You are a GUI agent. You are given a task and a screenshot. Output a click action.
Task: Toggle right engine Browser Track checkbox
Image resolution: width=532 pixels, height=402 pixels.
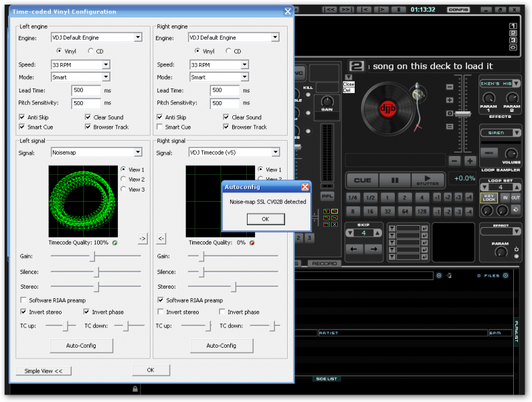[226, 127]
